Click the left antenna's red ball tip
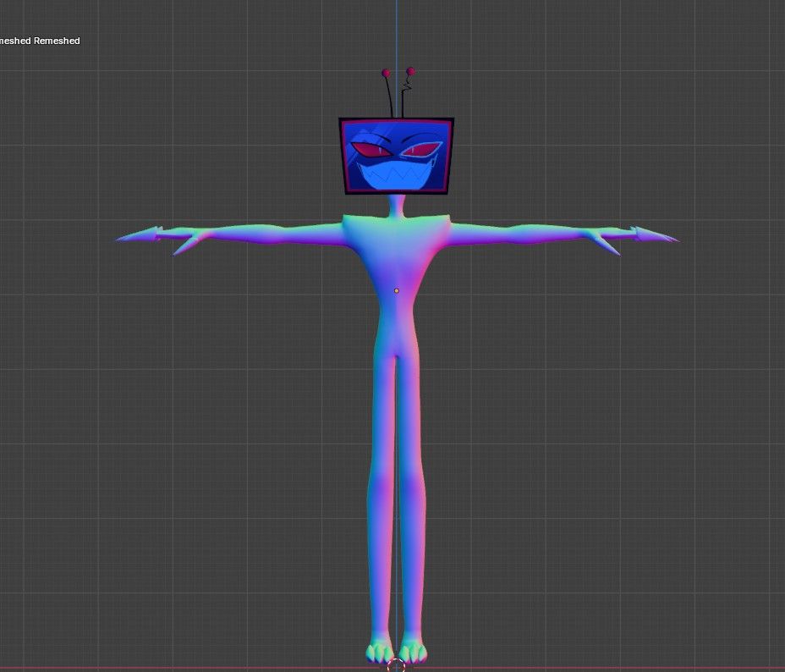 [386, 73]
